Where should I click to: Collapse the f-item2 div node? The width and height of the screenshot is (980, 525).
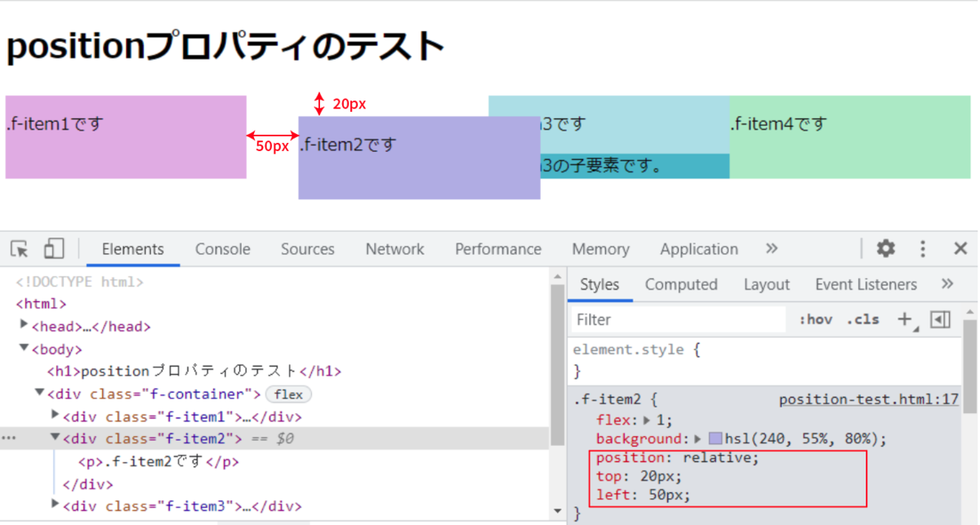click(55, 437)
